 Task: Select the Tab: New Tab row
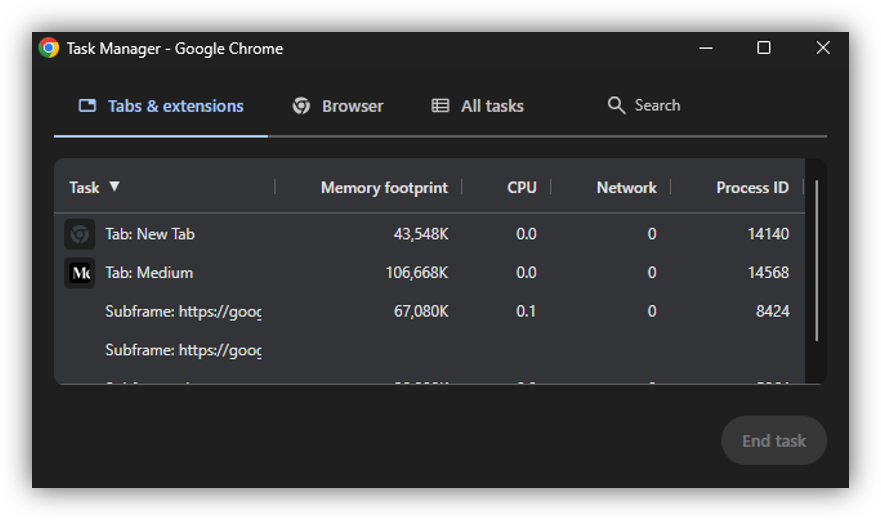pos(429,234)
